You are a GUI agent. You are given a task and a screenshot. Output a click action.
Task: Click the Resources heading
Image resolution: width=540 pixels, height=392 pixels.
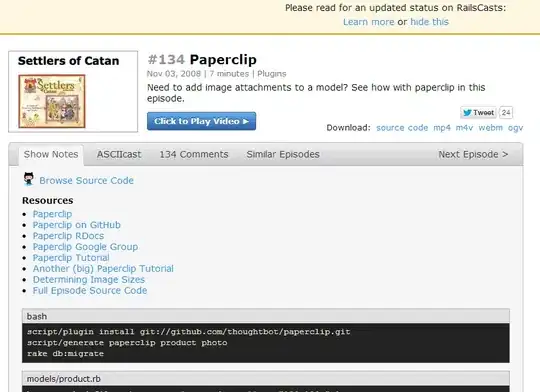tap(48, 200)
